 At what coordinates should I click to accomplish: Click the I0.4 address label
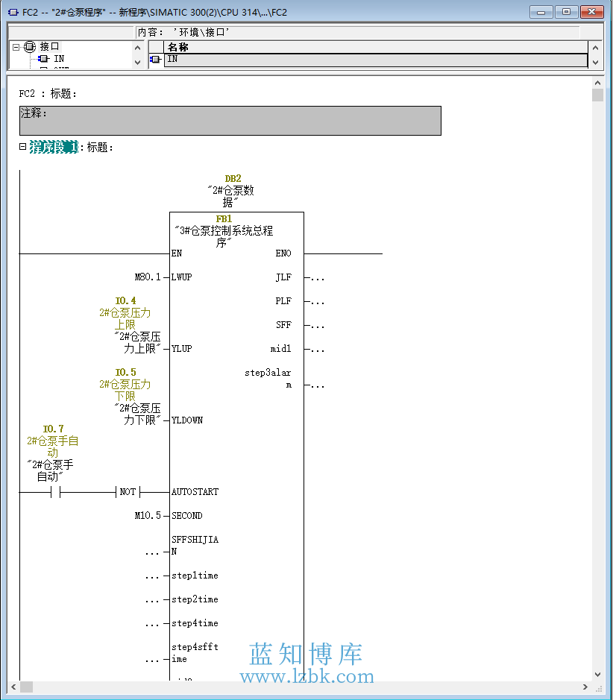click(125, 301)
